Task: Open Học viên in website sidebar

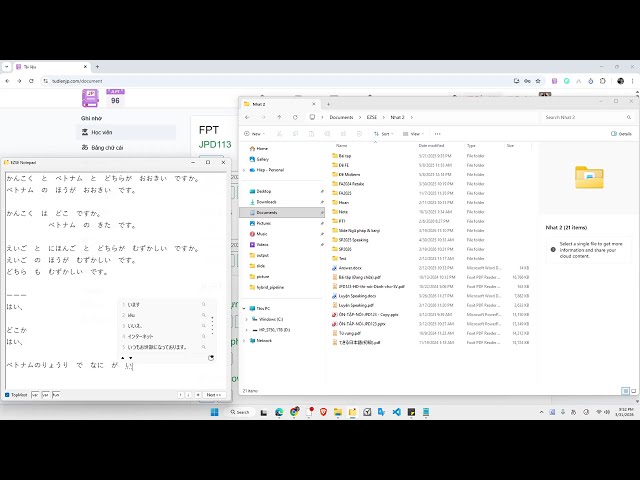Action: [126, 132]
